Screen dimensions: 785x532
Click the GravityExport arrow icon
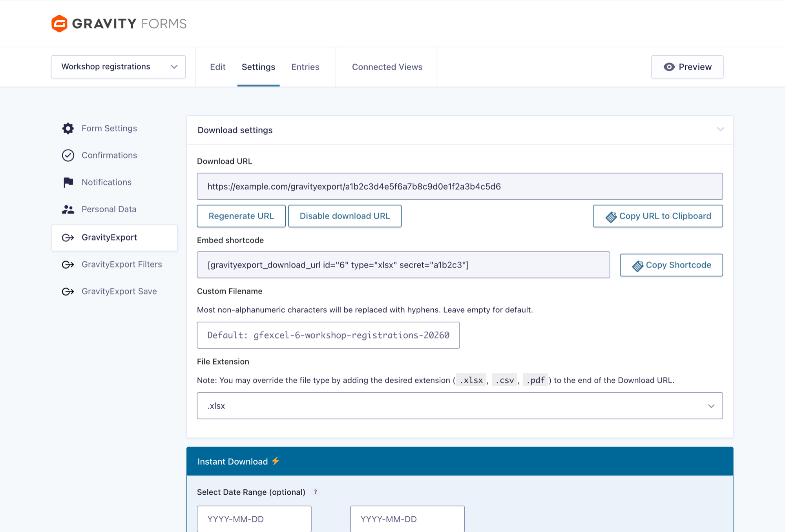[68, 238]
